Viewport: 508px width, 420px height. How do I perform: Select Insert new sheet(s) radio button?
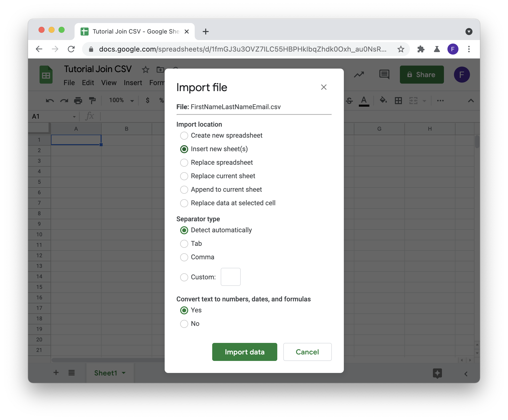point(184,149)
